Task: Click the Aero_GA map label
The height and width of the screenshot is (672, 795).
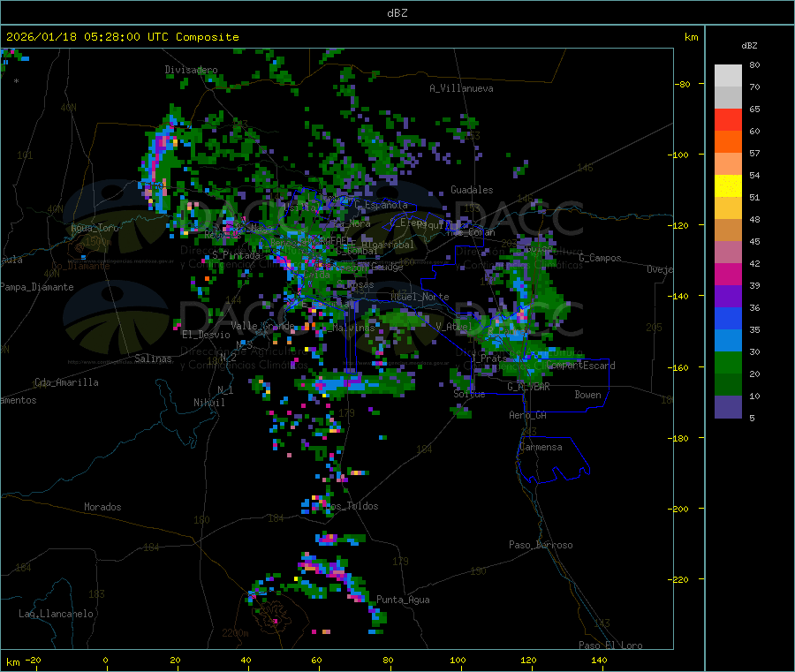Action: click(527, 415)
